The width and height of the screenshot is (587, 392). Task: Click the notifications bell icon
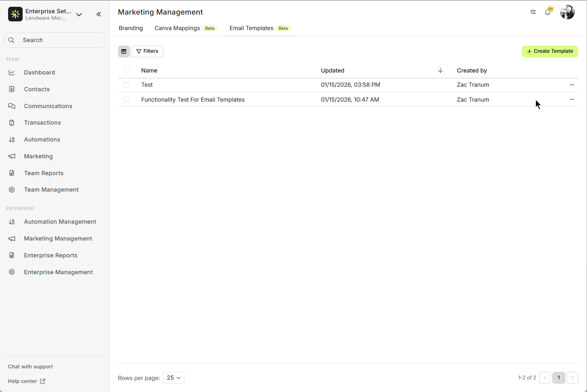click(x=548, y=12)
